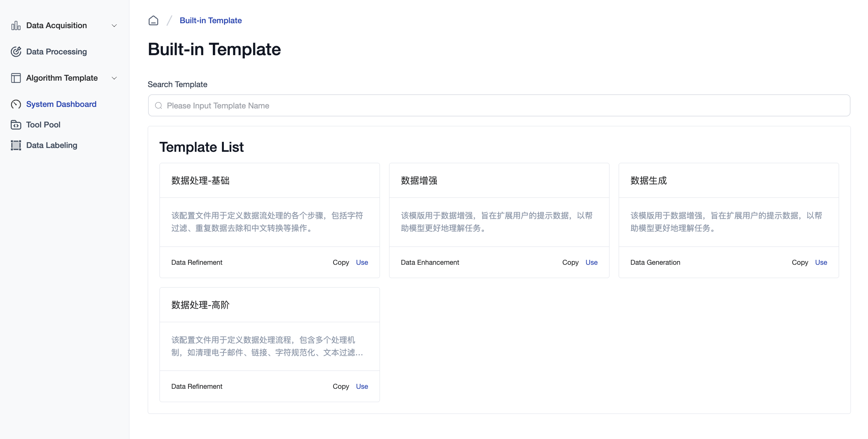Expand the Algorithm Template chevron
This screenshot has height=439, width=868.
coord(114,78)
